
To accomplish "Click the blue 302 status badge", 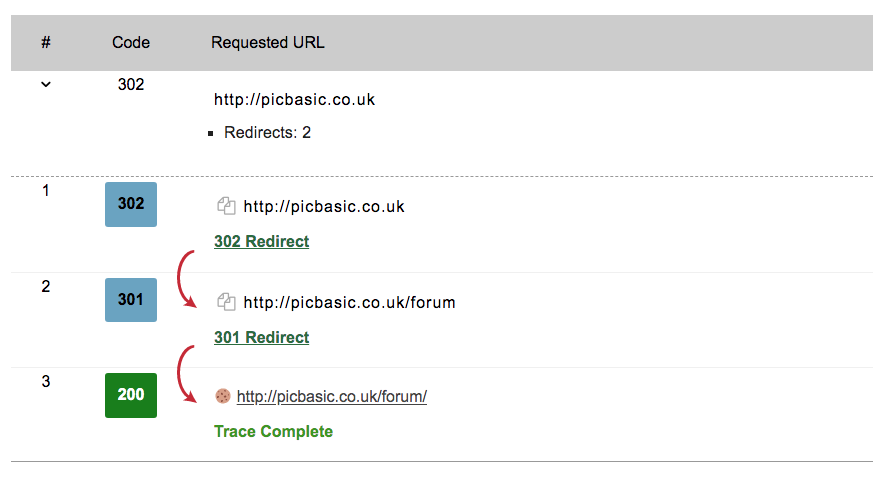I will 131,204.
